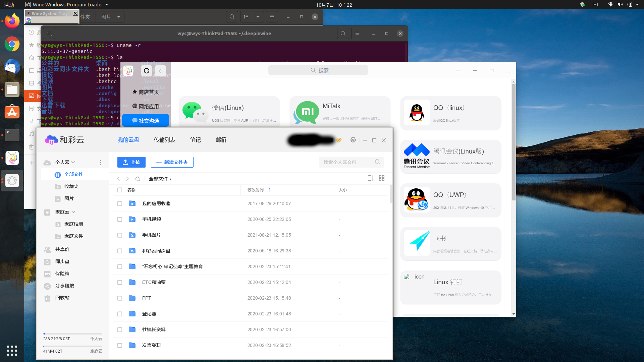Open Firefox from the Ubuntu dock

tap(12, 21)
